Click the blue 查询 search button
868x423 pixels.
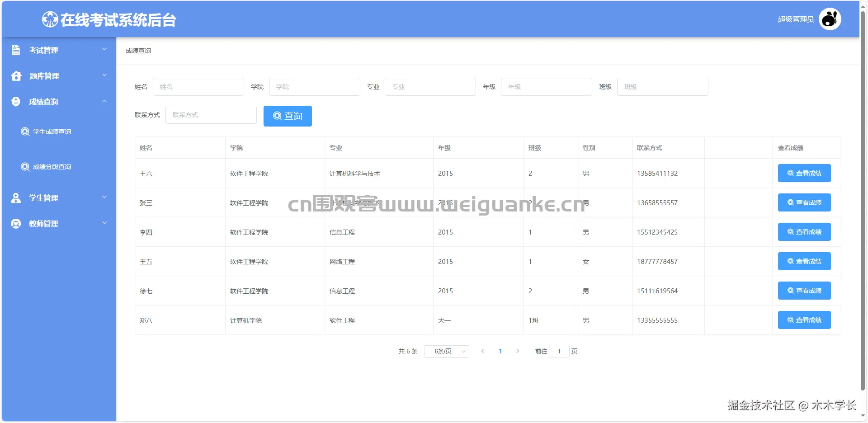pyautogui.click(x=288, y=116)
